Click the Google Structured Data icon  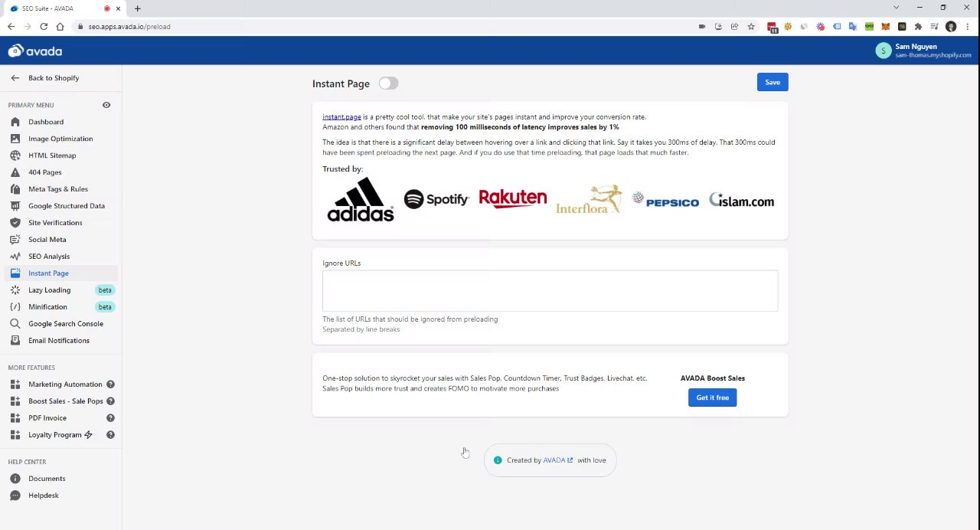pos(15,206)
